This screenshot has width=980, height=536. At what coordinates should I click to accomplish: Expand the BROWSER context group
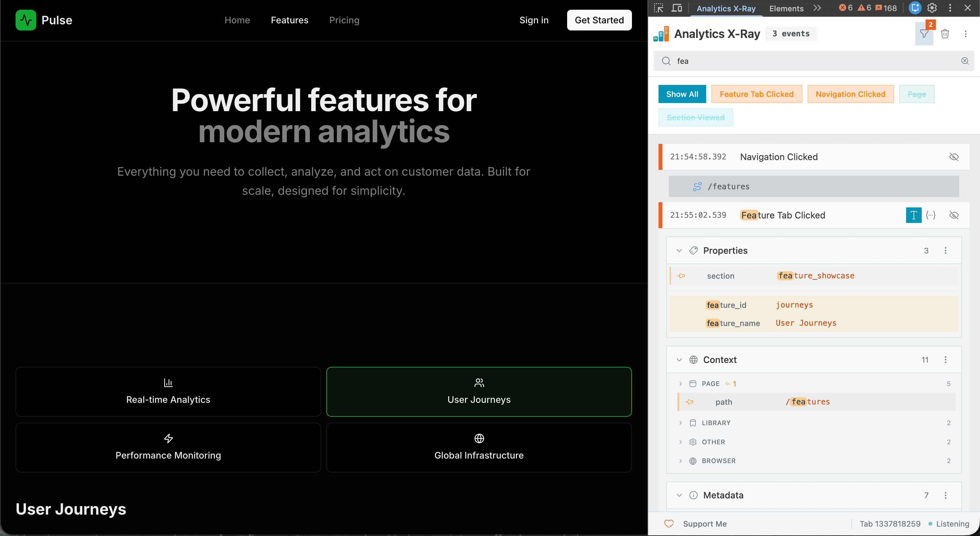[x=680, y=461]
